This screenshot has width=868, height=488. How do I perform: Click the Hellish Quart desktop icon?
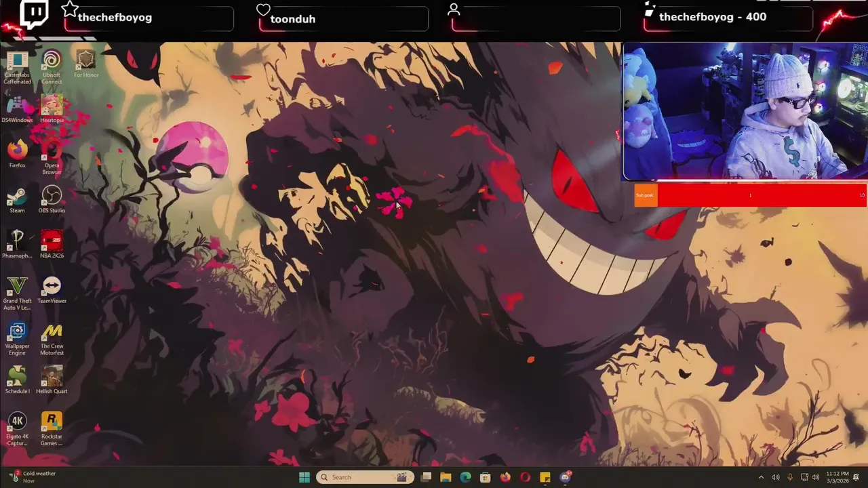coord(52,381)
